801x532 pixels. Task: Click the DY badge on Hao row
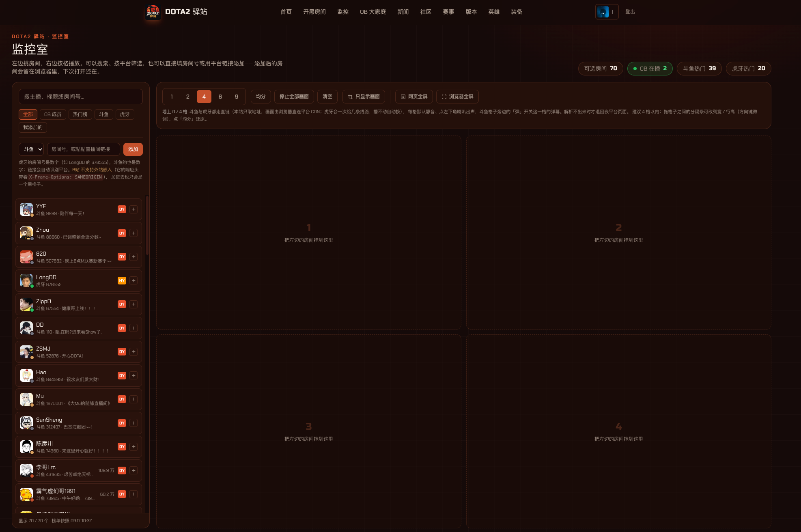click(x=122, y=376)
